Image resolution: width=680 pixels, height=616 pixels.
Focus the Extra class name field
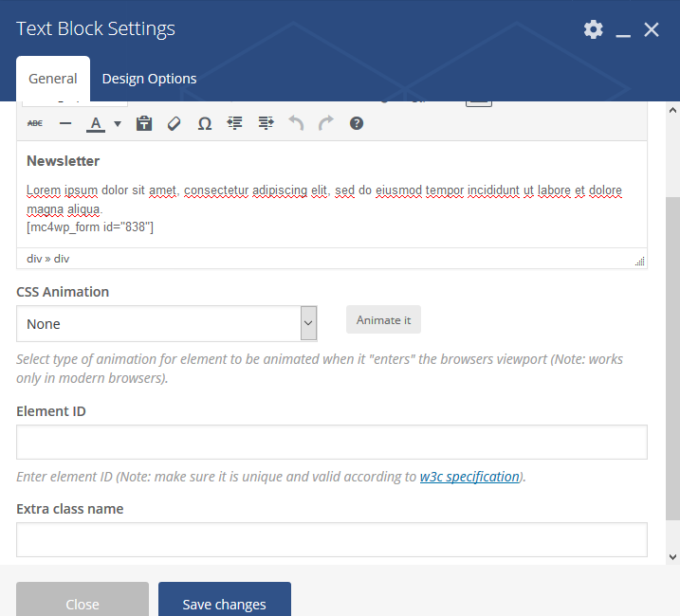point(332,539)
